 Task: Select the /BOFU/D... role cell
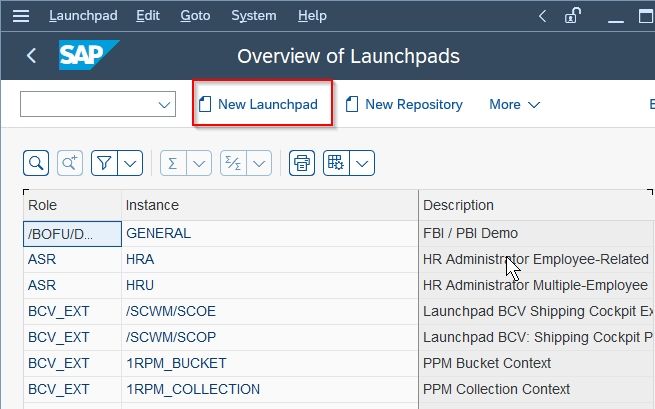tap(72, 234)
